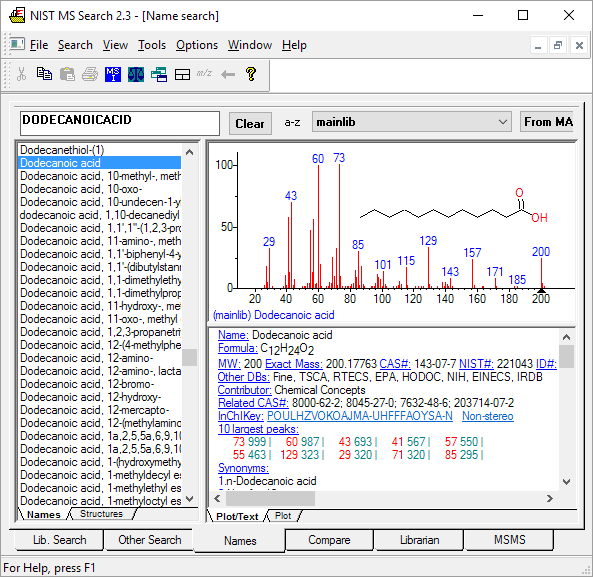Image resolution: width=593 pixels, height=577 pixels.
Task: Click the NIST application icon in title bar
Action: (17, 16)
